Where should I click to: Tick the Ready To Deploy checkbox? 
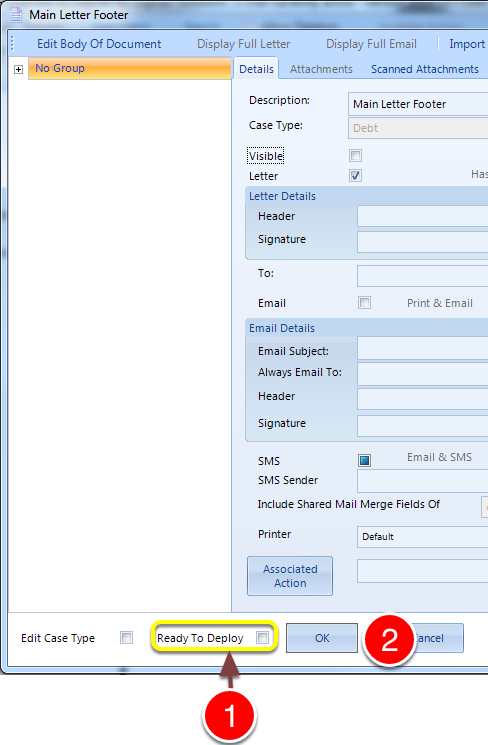click(262, 637)
